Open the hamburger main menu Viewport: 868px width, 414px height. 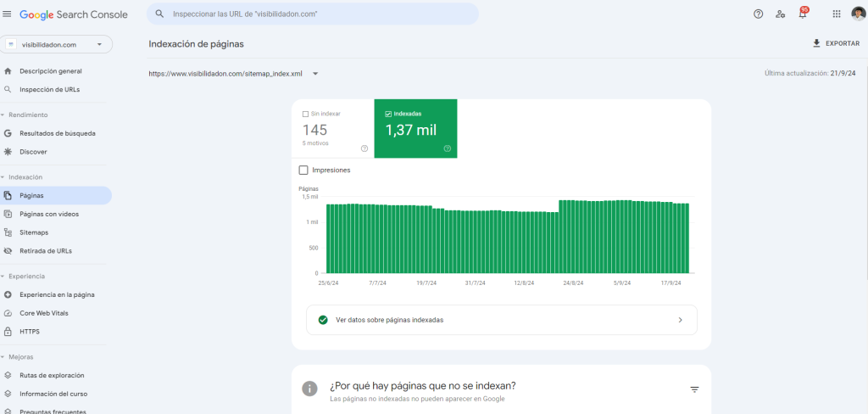pos(8,14)
